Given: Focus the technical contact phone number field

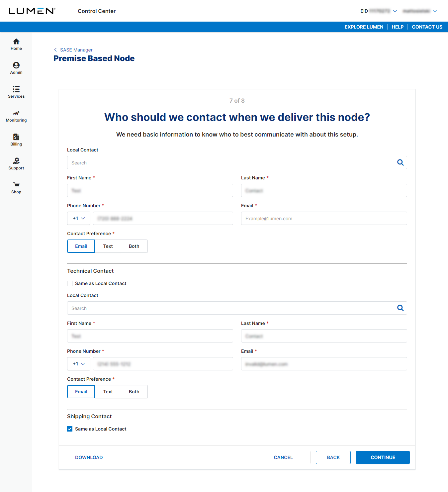Looking at the screenshot, I should point(163,364).
